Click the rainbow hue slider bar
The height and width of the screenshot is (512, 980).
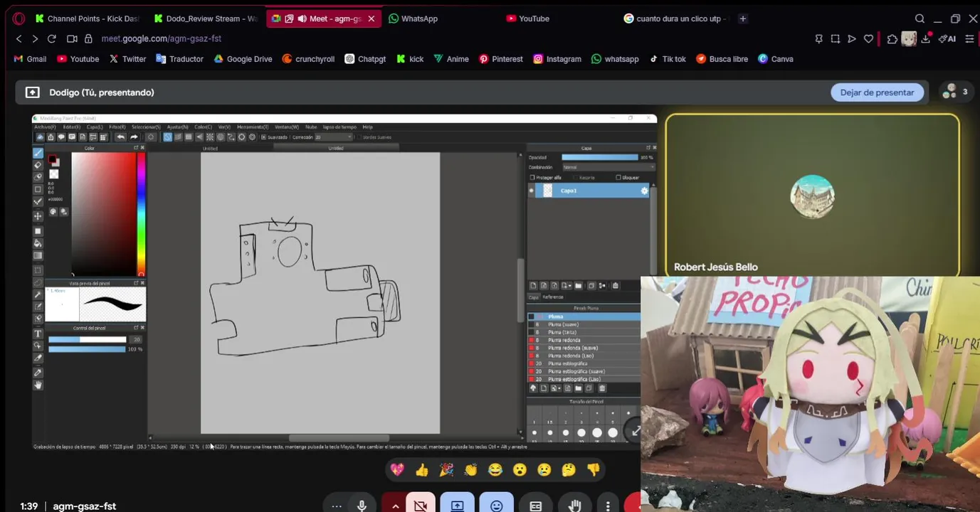(141, 213)
